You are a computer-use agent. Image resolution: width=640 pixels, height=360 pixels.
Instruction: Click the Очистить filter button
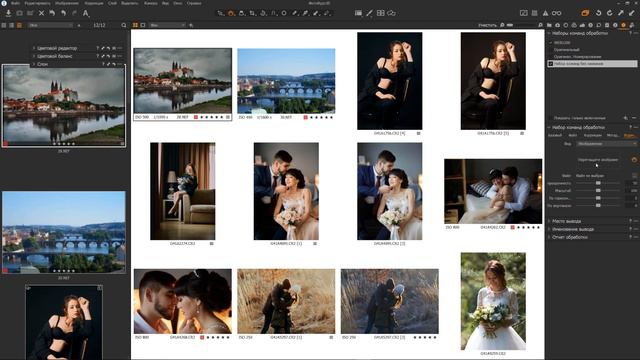(x=487, y=25)
